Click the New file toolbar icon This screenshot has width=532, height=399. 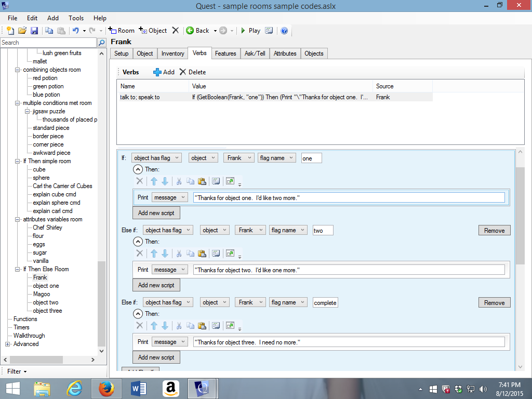(x=10, y=31)
